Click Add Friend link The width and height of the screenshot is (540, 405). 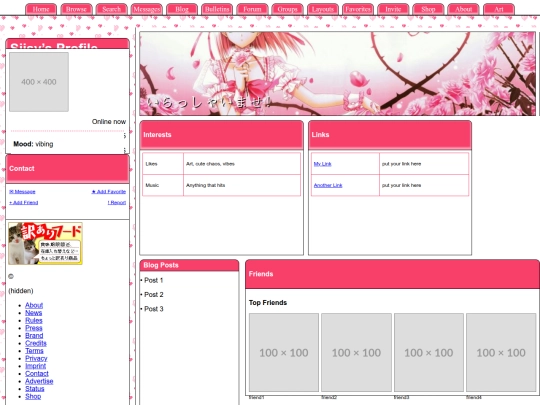(x=24, y=202)
